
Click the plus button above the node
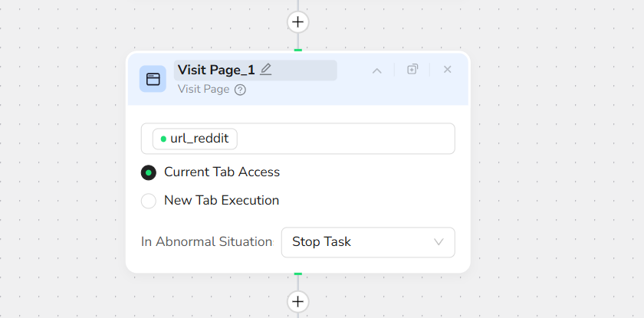tap(298, 21)
